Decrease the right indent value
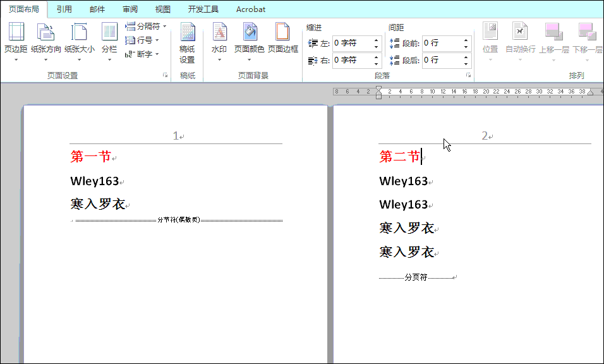The image size is (604, 364). point(377,64)
